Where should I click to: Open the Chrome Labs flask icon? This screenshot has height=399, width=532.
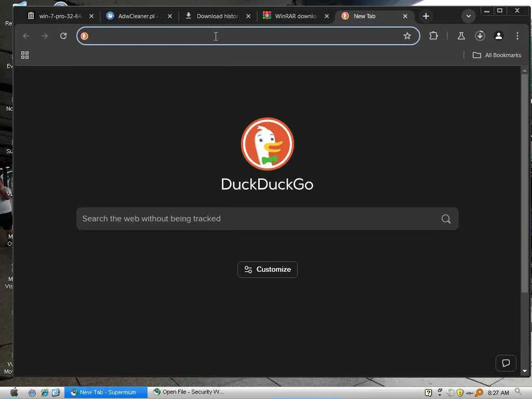(x=461, y=36)
